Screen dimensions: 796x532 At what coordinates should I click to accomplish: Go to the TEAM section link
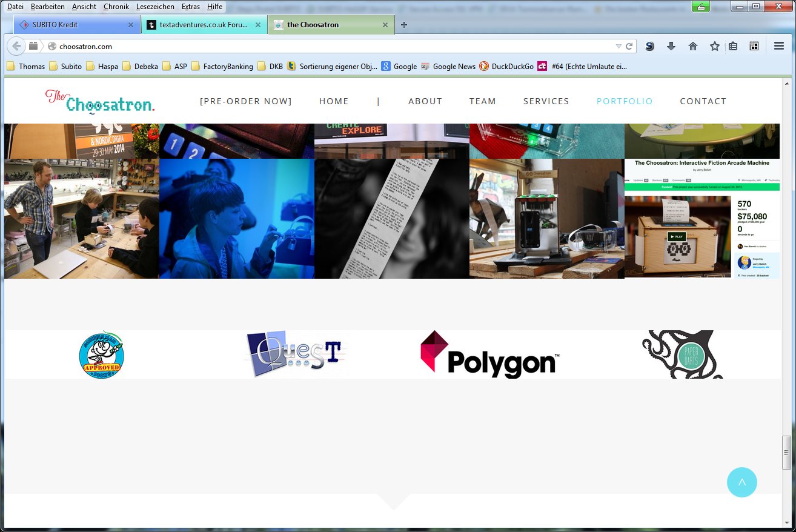point(482,101)
